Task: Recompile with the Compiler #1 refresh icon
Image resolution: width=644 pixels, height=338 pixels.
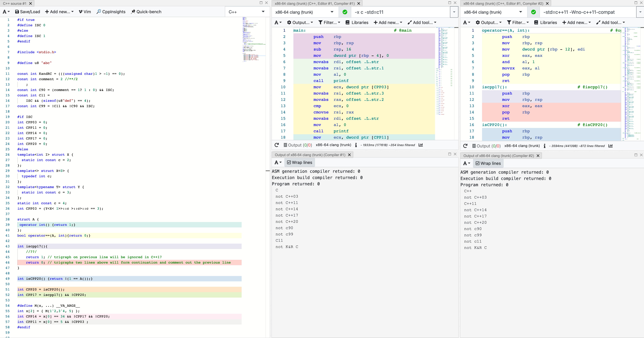Action: coord(277,145)
